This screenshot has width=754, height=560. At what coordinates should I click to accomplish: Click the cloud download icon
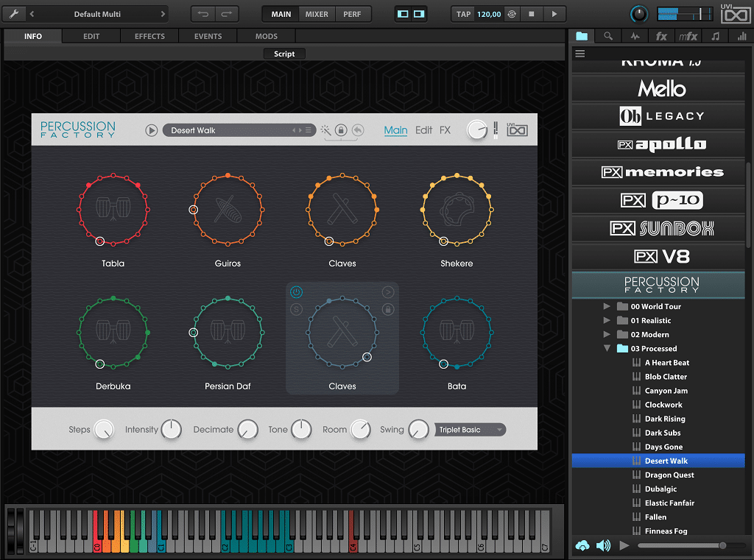582,545
